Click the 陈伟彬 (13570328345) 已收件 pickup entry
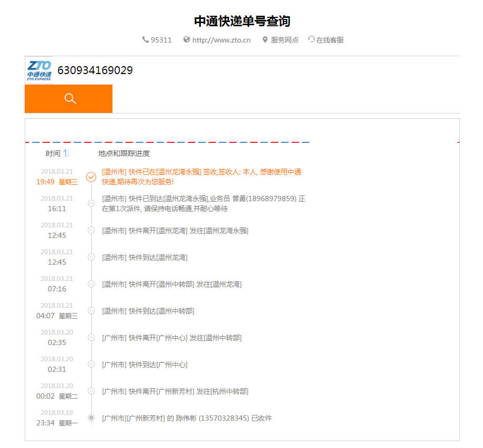The width and height of the screenshot is (483, 448). point(187,418)
